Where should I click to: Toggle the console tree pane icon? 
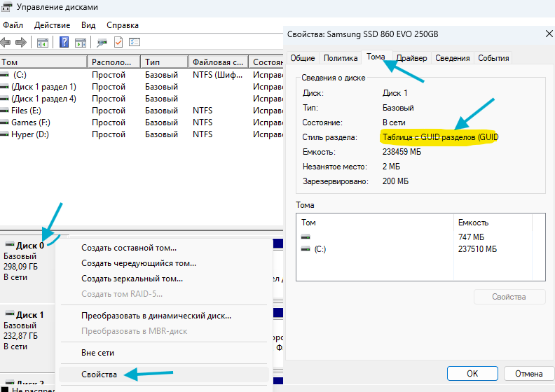pyautogui.click(x=42, y=42)
